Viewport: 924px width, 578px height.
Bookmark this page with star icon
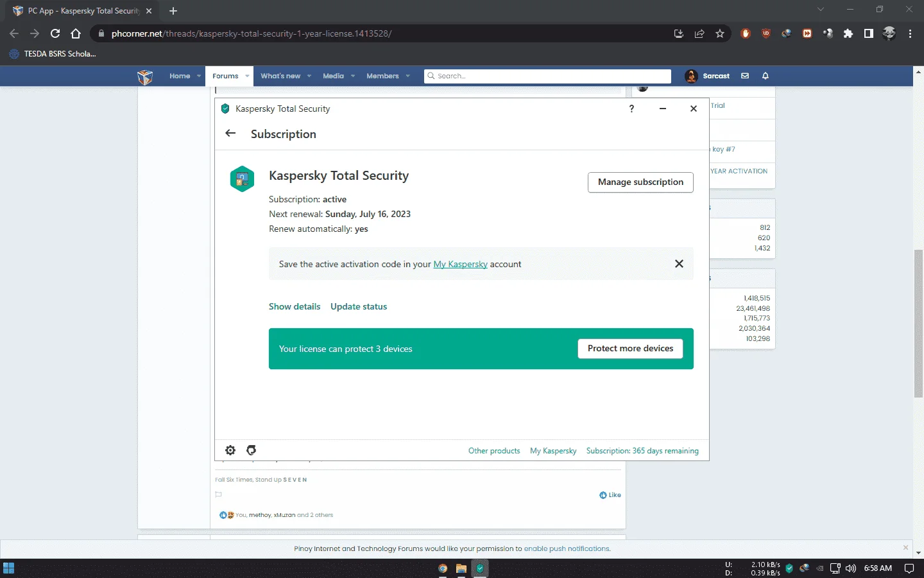720,33
